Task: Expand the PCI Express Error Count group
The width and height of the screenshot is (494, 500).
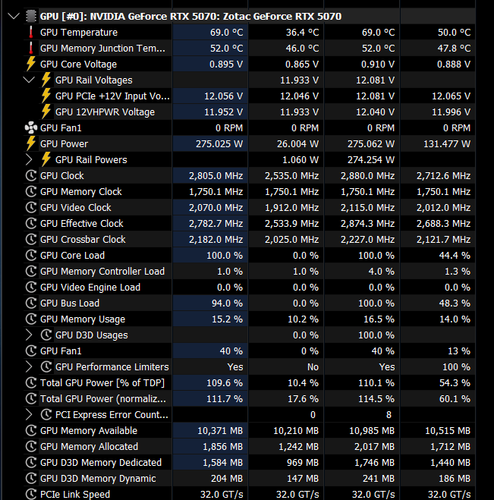Action: tap(29, 415)
